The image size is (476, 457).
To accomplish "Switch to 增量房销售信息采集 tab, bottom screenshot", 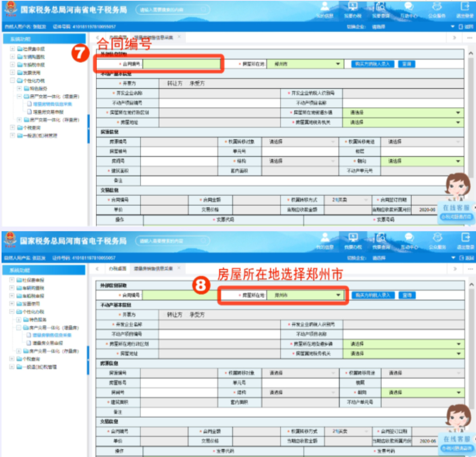I will coord(154,268).
